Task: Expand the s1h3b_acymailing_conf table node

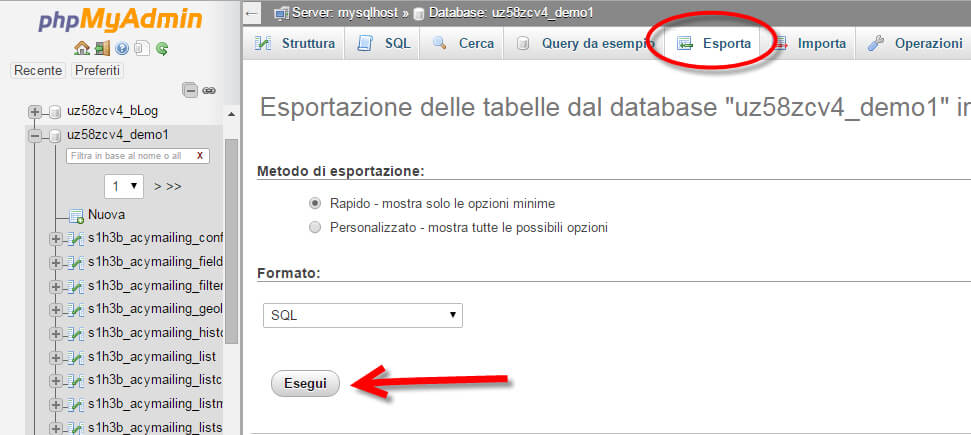Action: (55, 239)
